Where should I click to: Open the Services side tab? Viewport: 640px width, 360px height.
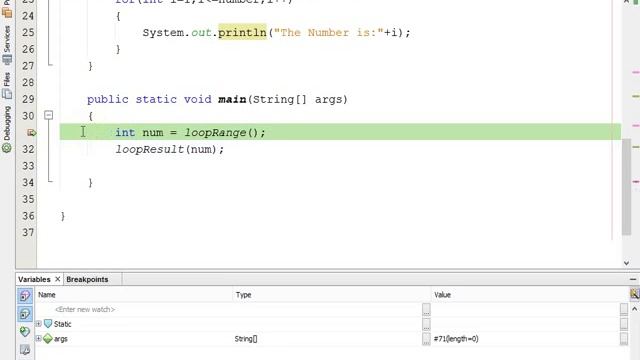tap(7, 44)
